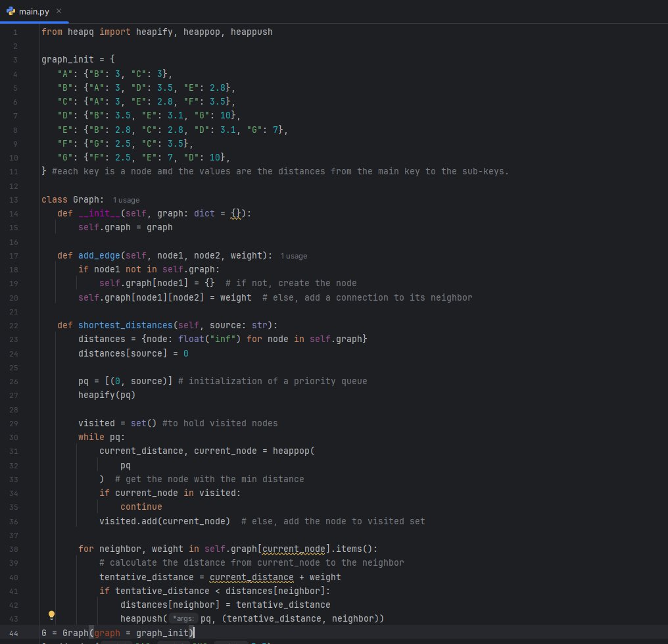Click the word 'heapify' in the import line
This screenshot has height=644, width=668.
(155, 32)
